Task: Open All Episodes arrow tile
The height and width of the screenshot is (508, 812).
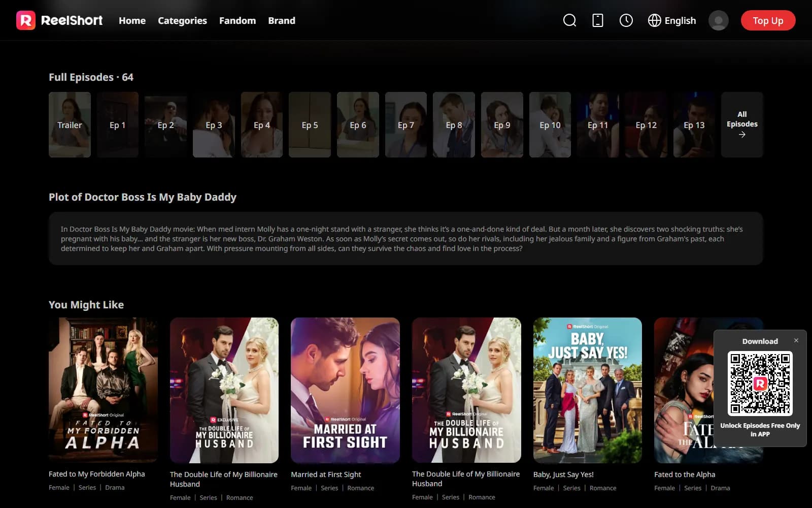Action: pos(742,124)
